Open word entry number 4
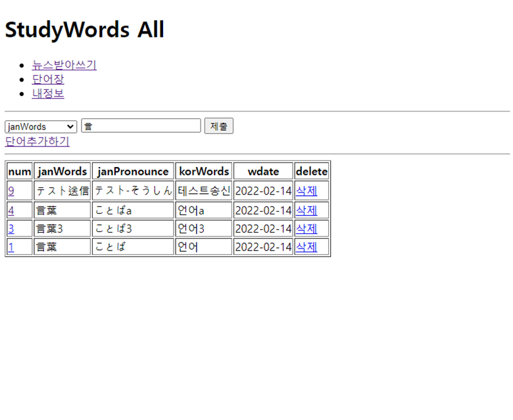The width and height of the screenshot is (513, 420). pyautogui.click(x=11, y=210)
